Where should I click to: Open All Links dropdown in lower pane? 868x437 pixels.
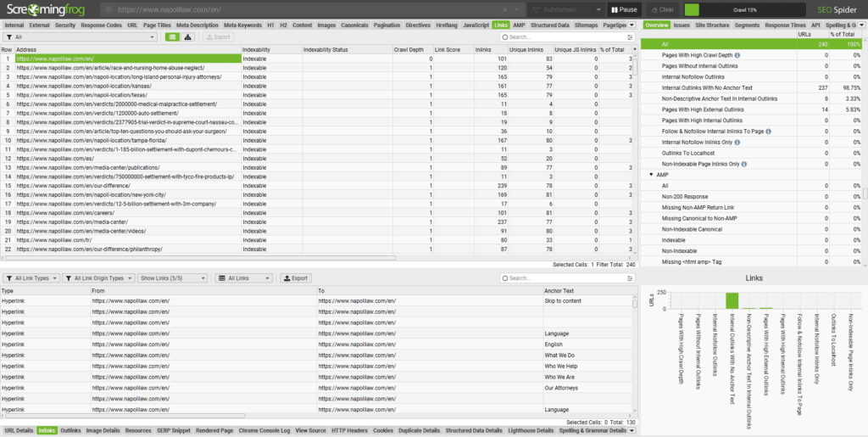pyautogui.click(x=244, y=278)
